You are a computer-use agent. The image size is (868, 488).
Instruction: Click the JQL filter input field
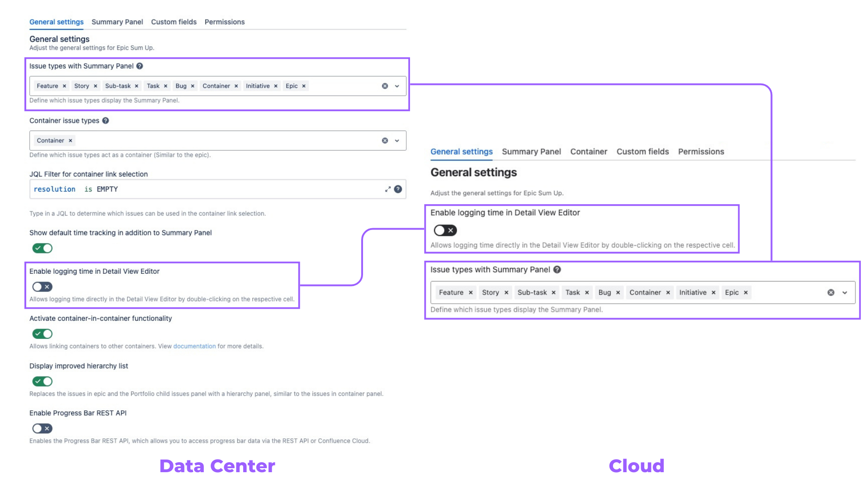203,189
